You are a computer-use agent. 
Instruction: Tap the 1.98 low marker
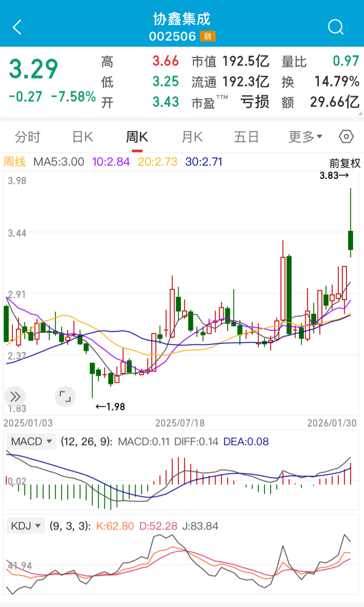coord(110,406)
